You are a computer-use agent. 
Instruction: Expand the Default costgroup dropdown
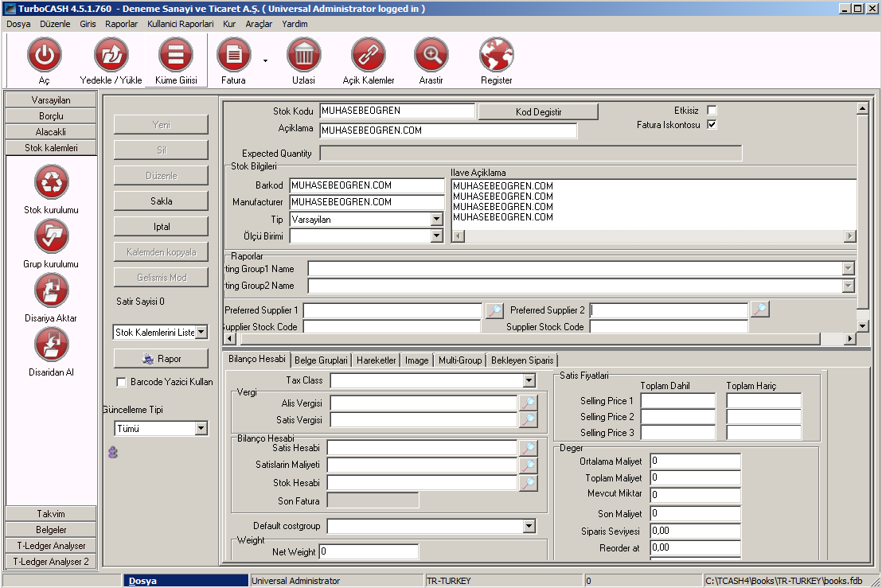pyautogui.click(x=529, y=526)
